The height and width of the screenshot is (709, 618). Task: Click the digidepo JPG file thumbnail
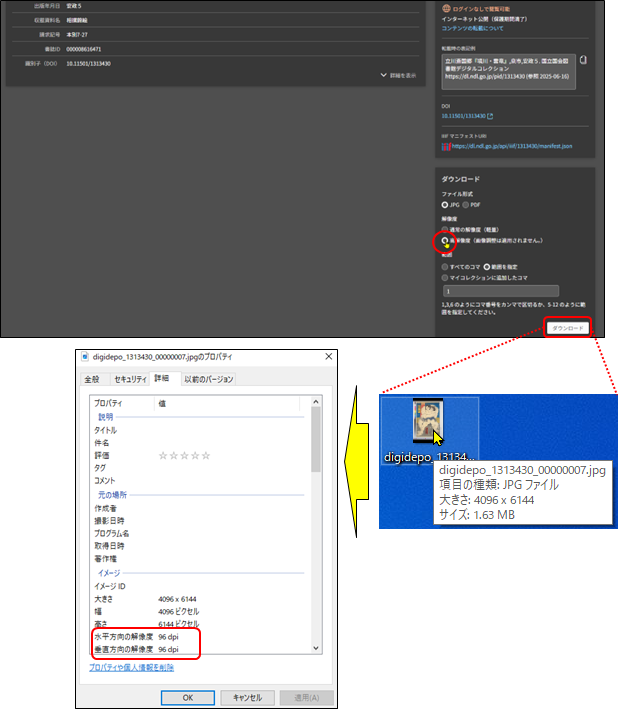point(431,422)
